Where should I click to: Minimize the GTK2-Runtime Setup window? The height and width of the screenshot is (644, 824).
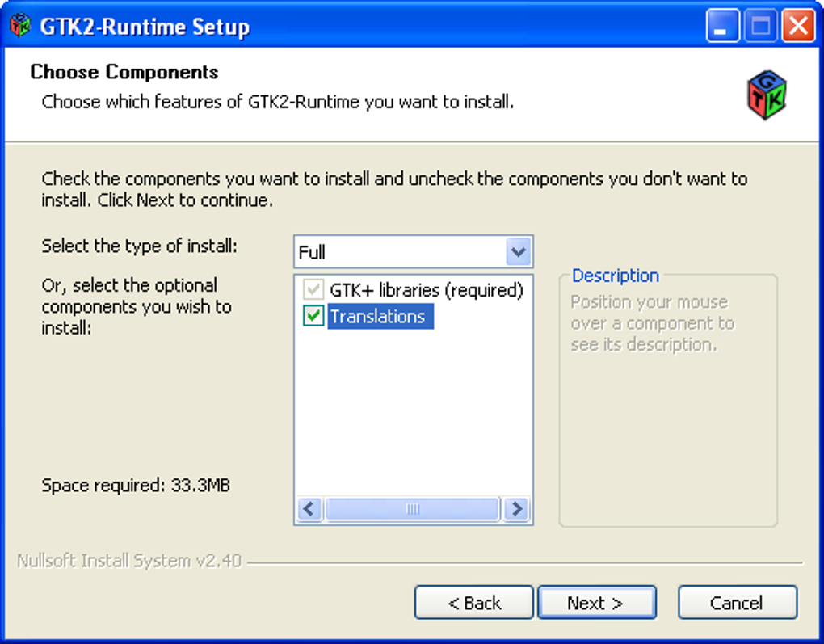[721, 27]
